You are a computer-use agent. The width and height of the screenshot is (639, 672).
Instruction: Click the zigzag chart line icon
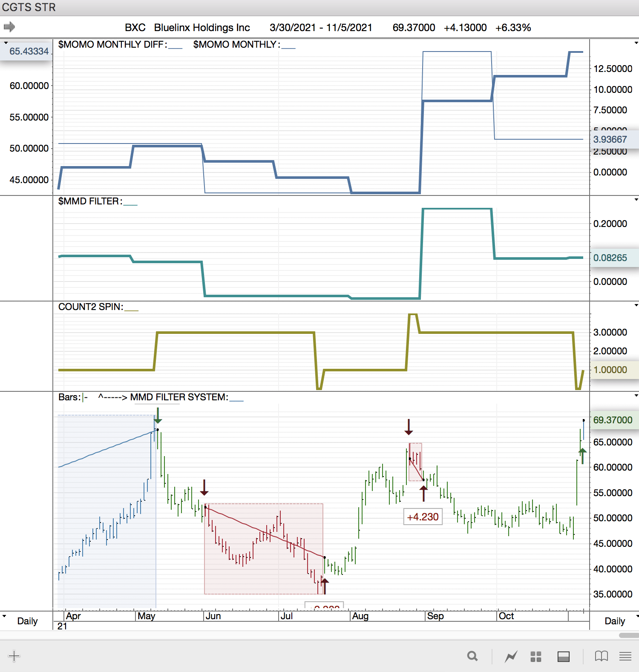[511, 656]
